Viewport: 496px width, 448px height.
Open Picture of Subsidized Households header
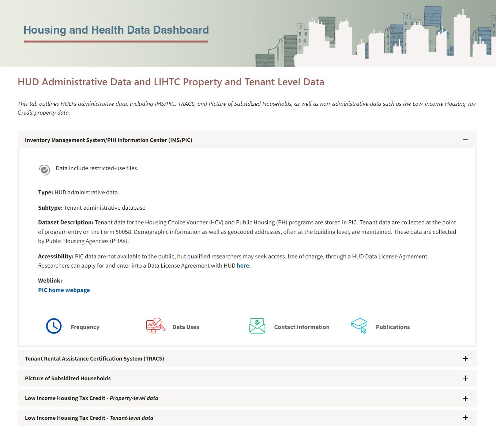[x=247, y=378]
